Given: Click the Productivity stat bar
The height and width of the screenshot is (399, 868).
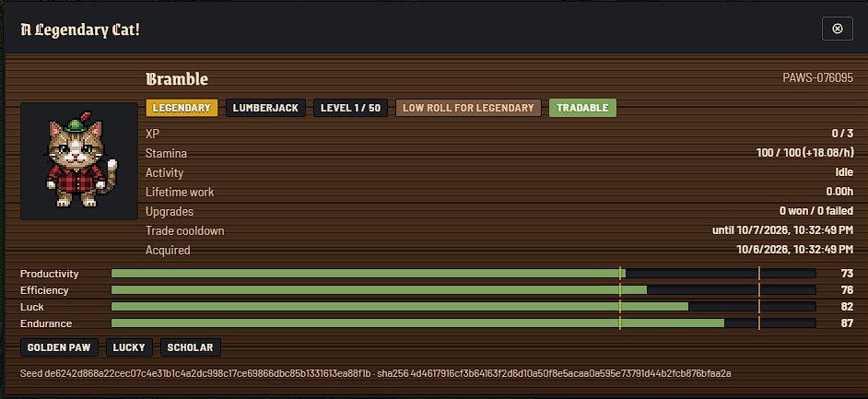Looking at the screenshot, I should pos(463,274).
